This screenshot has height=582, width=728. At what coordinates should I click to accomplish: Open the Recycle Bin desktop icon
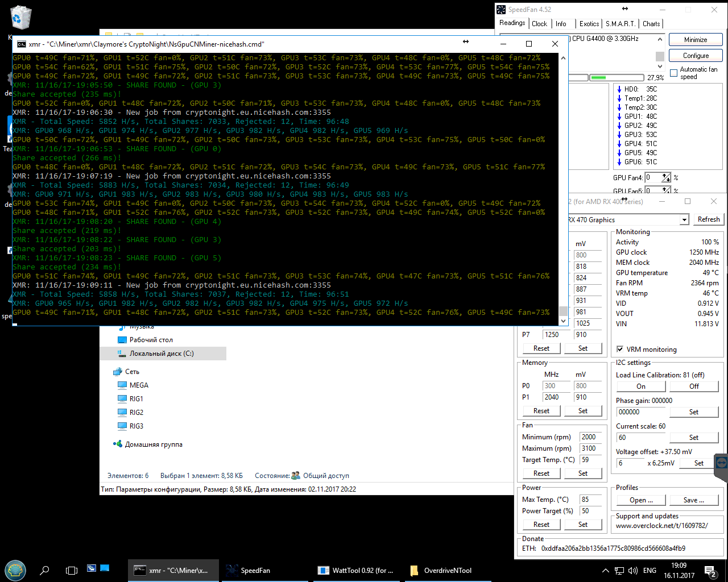[20, 17]
